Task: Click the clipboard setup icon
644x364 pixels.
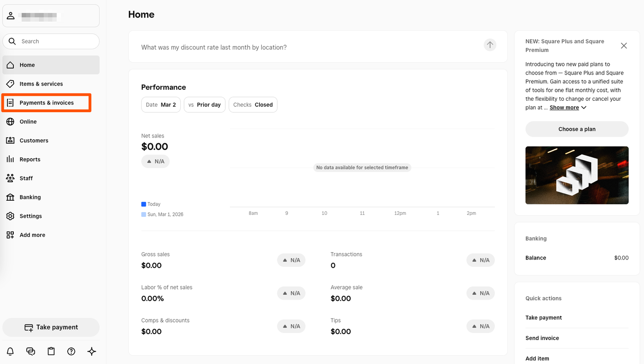Action: (x=51, y=352)
